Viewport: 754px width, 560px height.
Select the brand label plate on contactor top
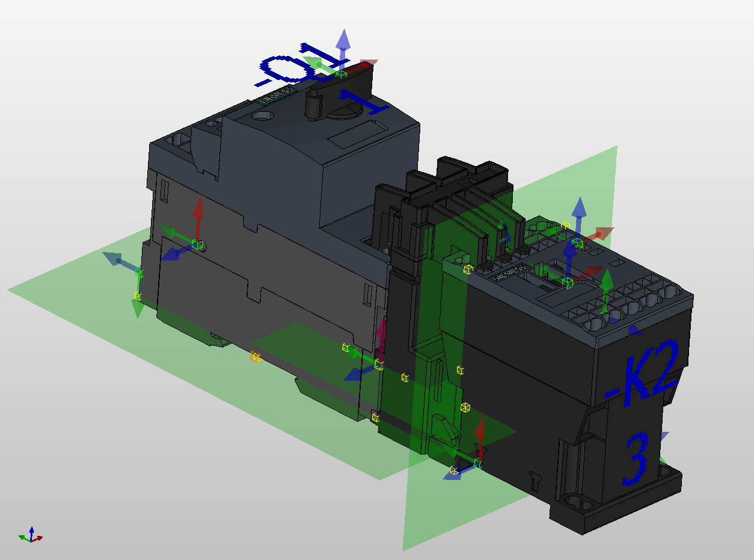pyautogui.click(x=509, y=272)
